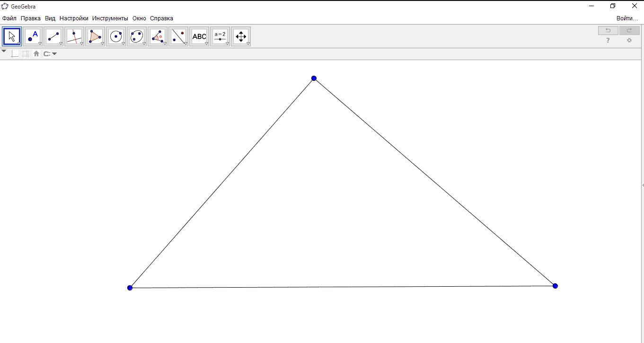Select the ABC text tool
Viewport: 644px width, 343px height.
click(199, 36)
